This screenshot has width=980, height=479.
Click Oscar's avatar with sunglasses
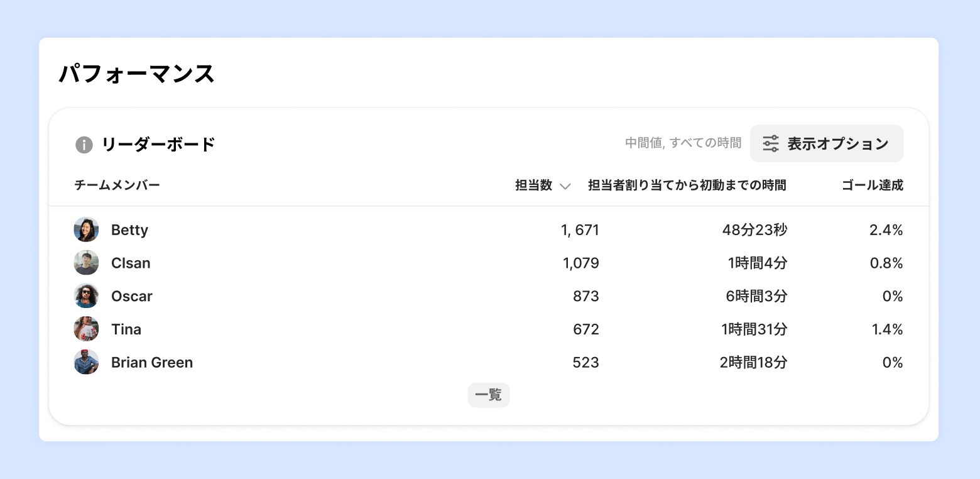coord(86,296)
